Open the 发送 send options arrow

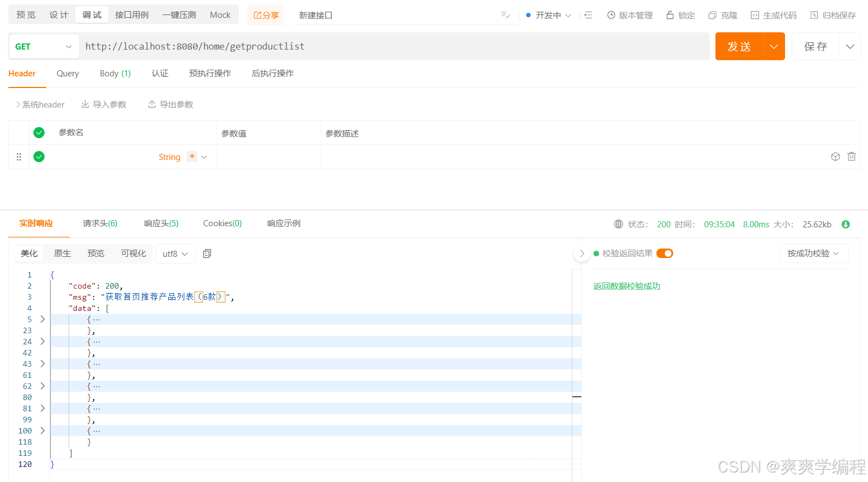click(x=774, y=46)
